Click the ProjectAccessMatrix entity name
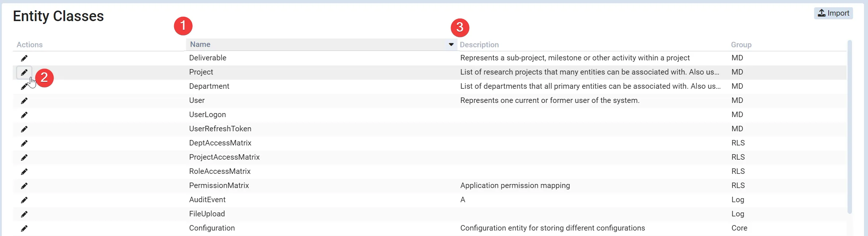868x236 pixels. pos(224,157)
